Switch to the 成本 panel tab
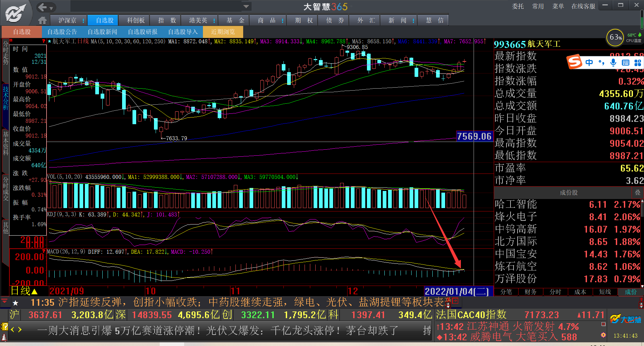 pos(580,292)
